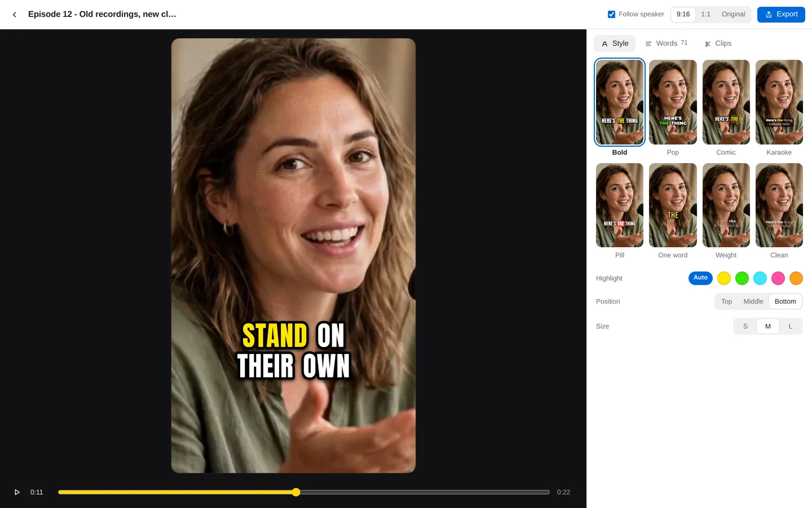Screen dimensions: 812x508
Task: Select the Pill caption style
Action: [x=620, y=205]
